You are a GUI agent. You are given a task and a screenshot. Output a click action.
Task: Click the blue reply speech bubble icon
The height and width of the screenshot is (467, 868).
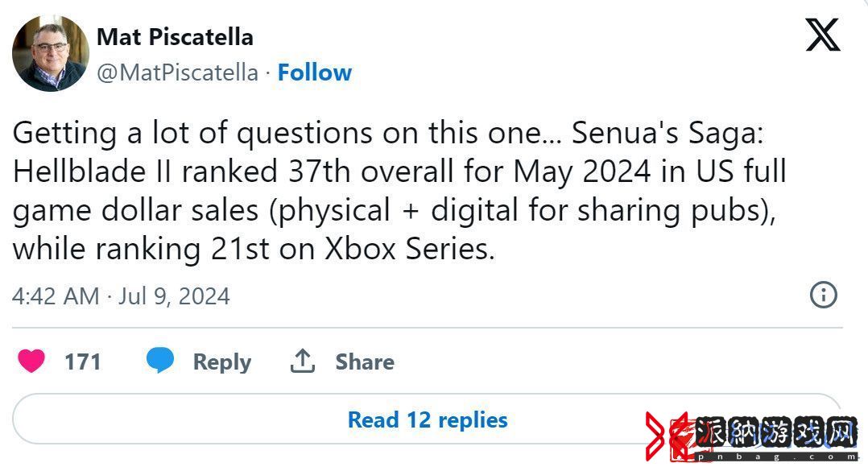(x=160, y=360)
